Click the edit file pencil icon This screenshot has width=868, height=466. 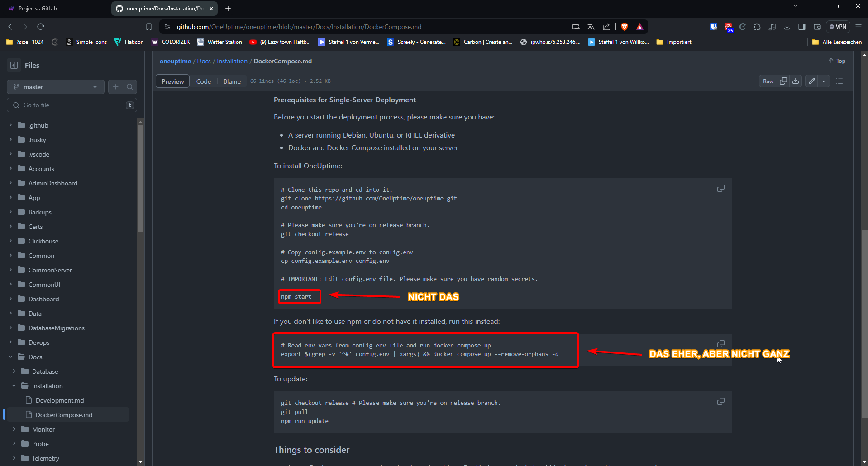coord(812,81)
